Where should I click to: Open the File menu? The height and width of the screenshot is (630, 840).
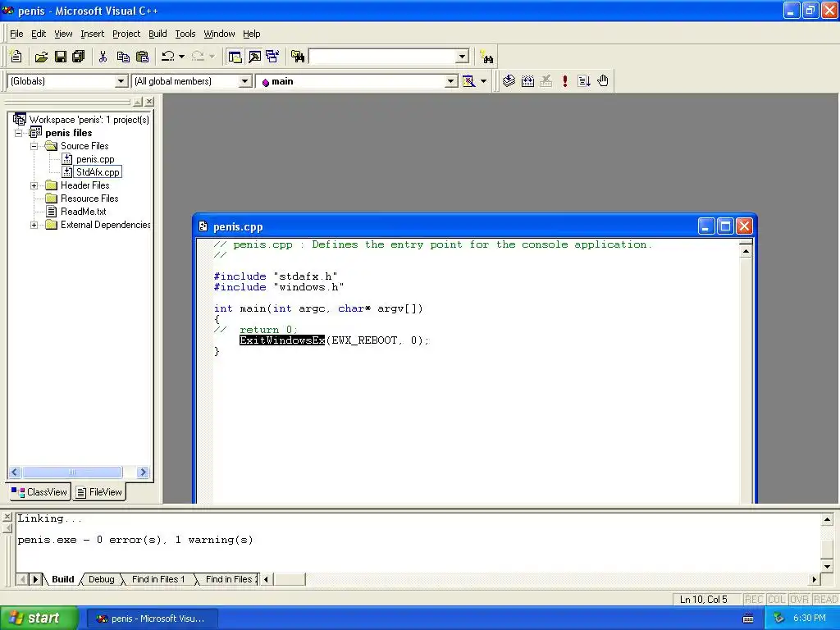coord(16,34)
